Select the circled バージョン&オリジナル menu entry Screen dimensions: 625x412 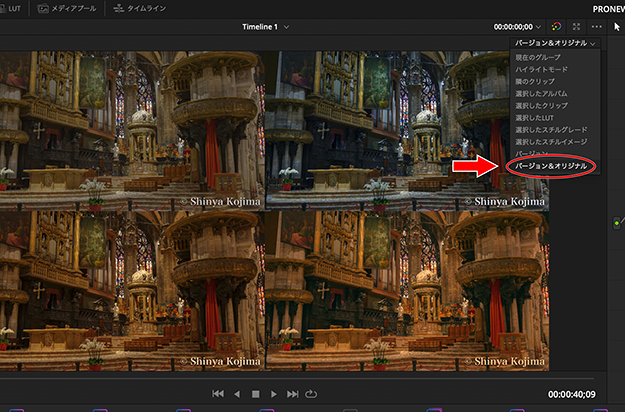click(x=550, y=164)
